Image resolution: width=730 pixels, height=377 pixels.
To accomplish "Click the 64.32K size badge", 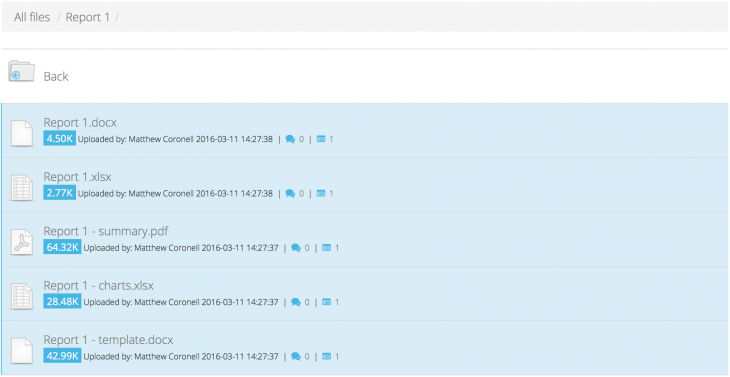I will 62,248.
